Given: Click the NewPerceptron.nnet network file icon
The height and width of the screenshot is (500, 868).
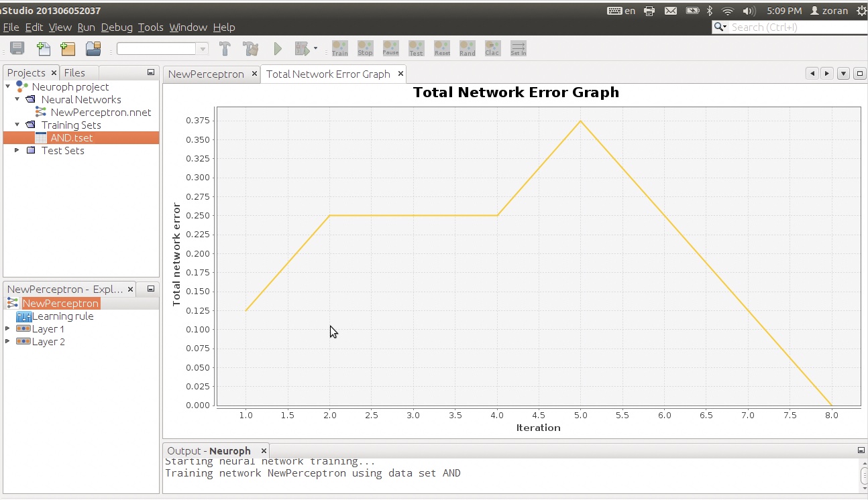Looking at the screenshot, I should pyautogui.click(x=41, y=113).
